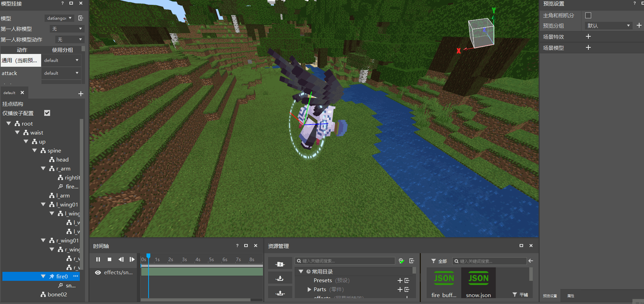This screenshot has height=304, width=644.
Task: Pause timeline playback
Action: pos(98,259)
